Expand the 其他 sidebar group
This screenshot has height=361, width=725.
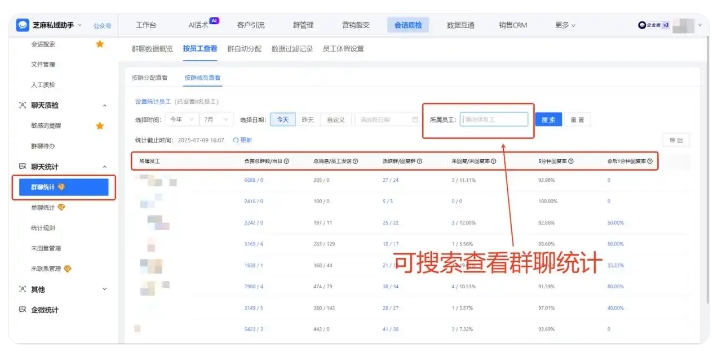pyautogui.click(x=104, y=289)
